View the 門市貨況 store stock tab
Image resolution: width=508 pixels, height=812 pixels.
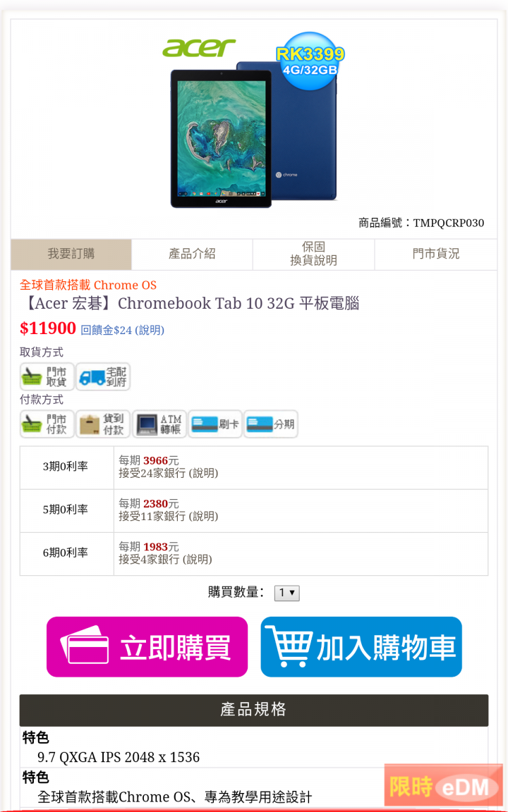[x=436, y=254]
